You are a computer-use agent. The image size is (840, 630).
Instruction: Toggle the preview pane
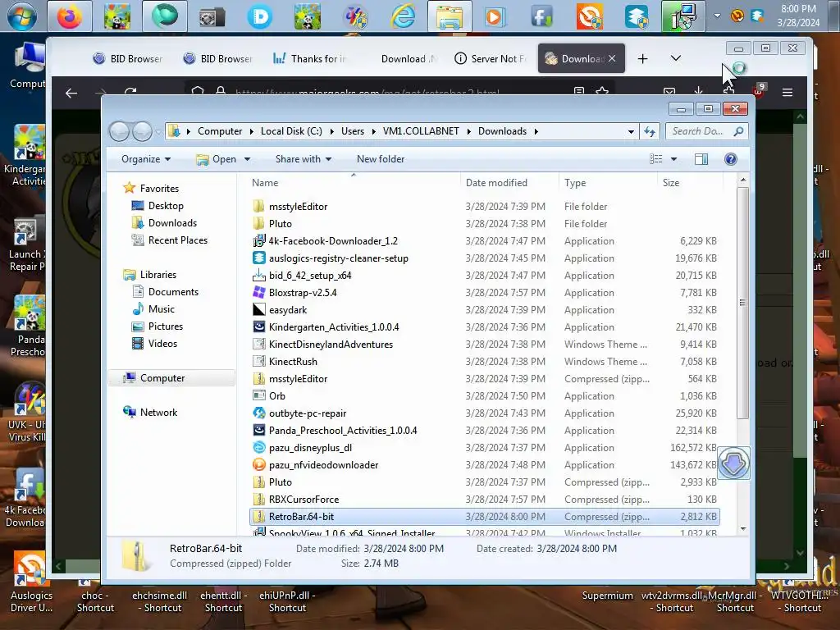tap(701, 159)
